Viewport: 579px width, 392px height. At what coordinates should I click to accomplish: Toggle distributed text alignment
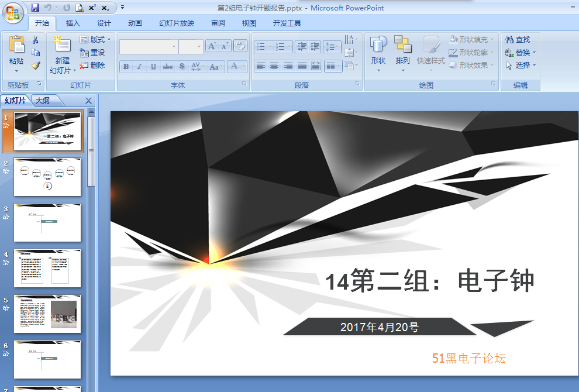coord(316,66)
